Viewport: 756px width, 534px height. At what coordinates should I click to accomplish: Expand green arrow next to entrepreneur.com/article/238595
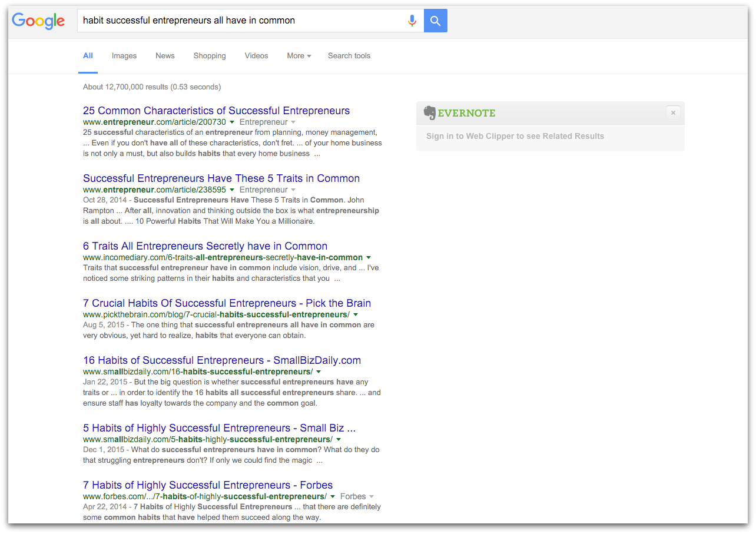tap(232, 190)
